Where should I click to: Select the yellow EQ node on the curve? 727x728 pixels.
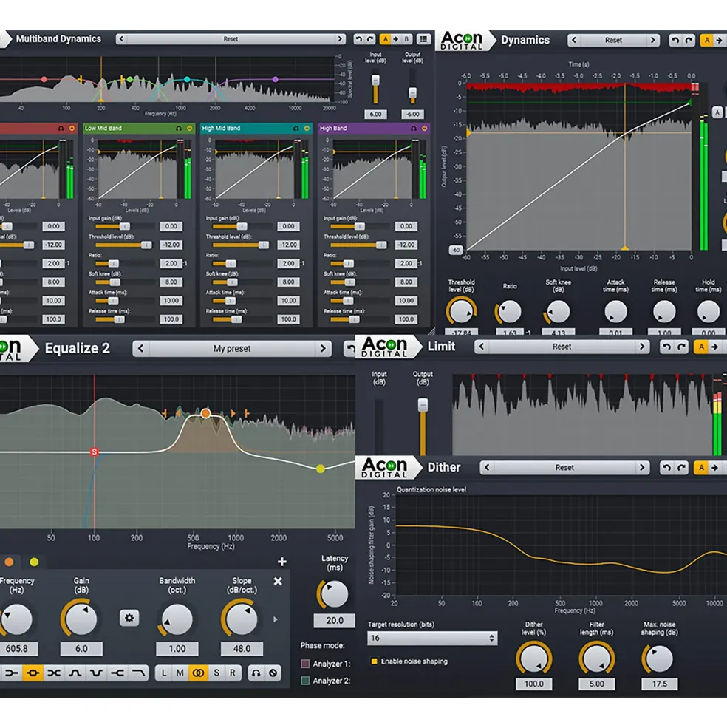tap(321, 469)
